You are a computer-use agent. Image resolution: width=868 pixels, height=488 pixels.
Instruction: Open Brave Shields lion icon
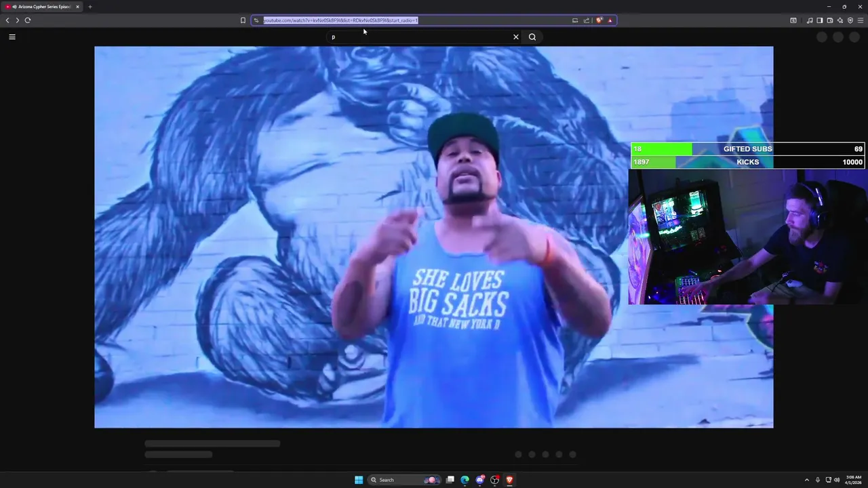(x=599, y=20)
